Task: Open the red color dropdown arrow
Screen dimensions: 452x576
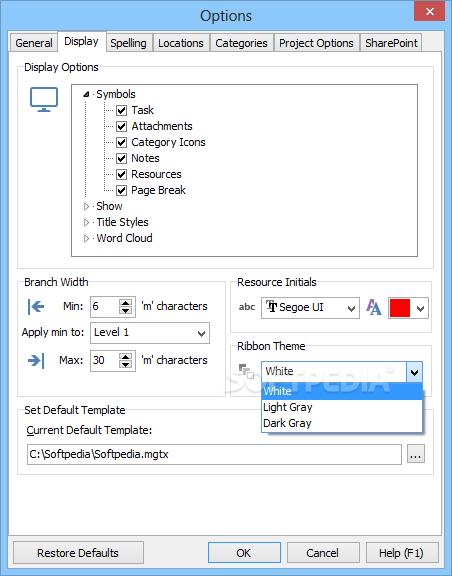Action: 420,309
